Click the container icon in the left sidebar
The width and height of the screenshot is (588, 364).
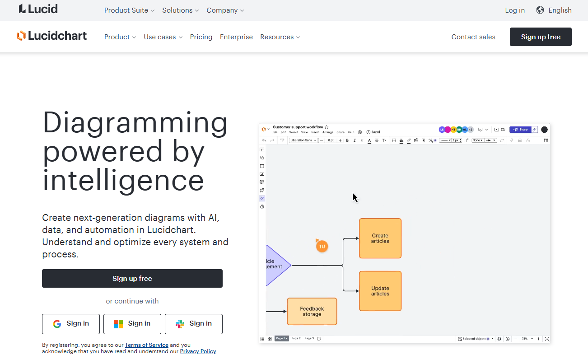[x=262, y=166]
